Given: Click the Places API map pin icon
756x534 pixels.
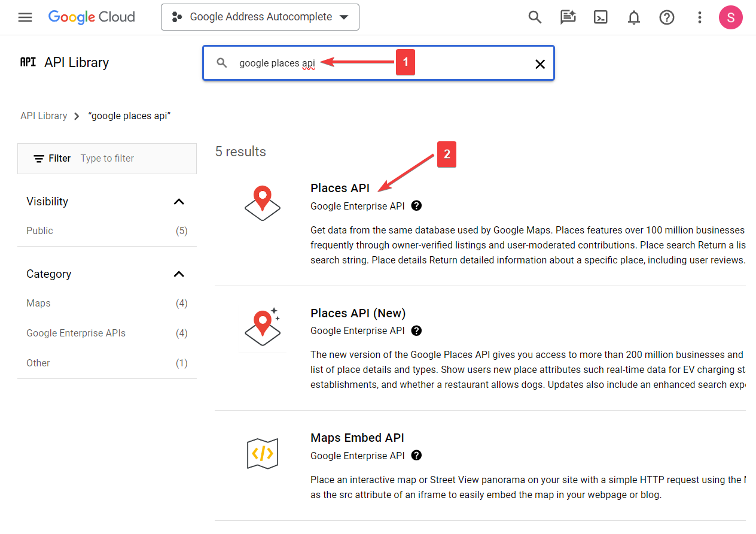Looking at the screenshot, I should (263, 203).
